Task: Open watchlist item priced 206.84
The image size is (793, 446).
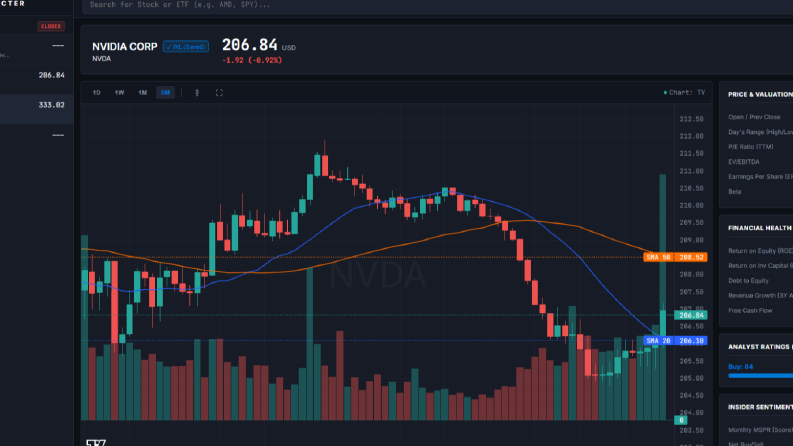Action: coord(37,75)
